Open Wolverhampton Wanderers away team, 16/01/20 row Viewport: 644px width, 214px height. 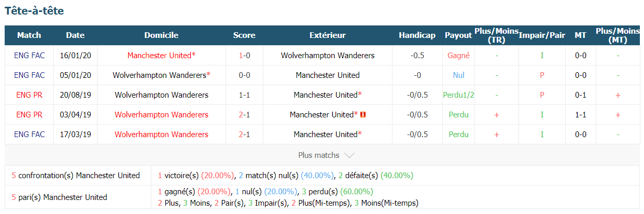click(x=328, y=56)
